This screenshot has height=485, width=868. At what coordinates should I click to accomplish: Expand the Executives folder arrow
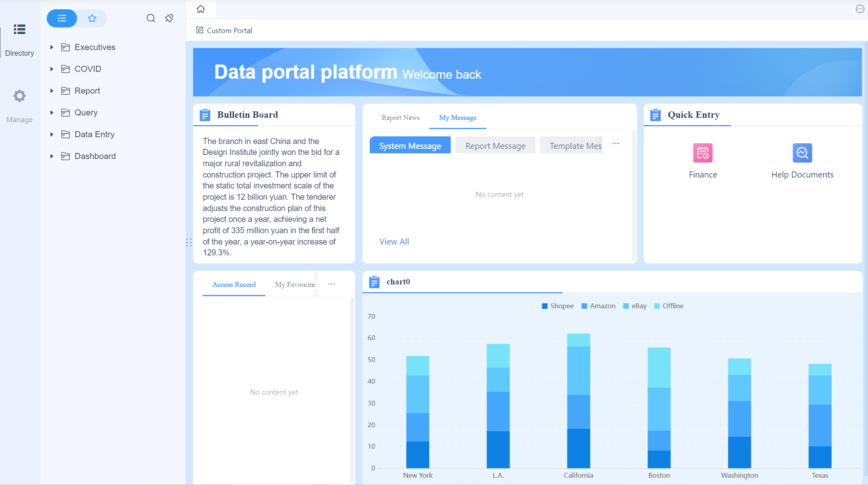tap(52, 47)
